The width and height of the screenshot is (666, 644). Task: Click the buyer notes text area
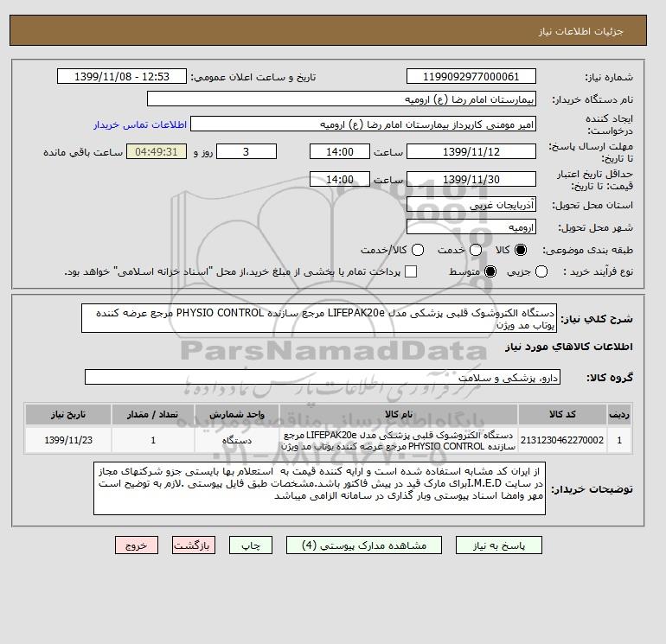319,488
